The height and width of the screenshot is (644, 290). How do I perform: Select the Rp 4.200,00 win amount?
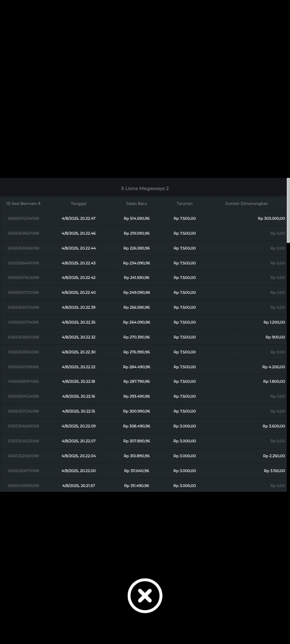(273, 367)
